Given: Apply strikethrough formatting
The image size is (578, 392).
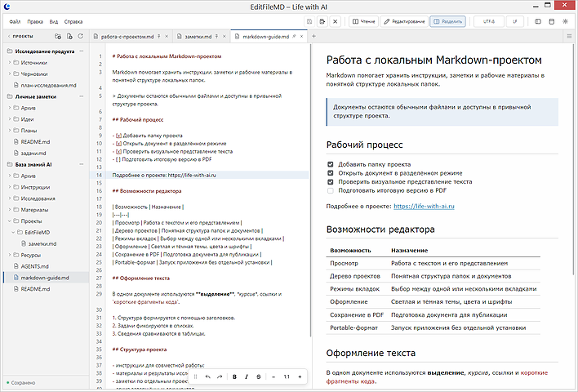Looking at the screenshot, I should (259, 376).
